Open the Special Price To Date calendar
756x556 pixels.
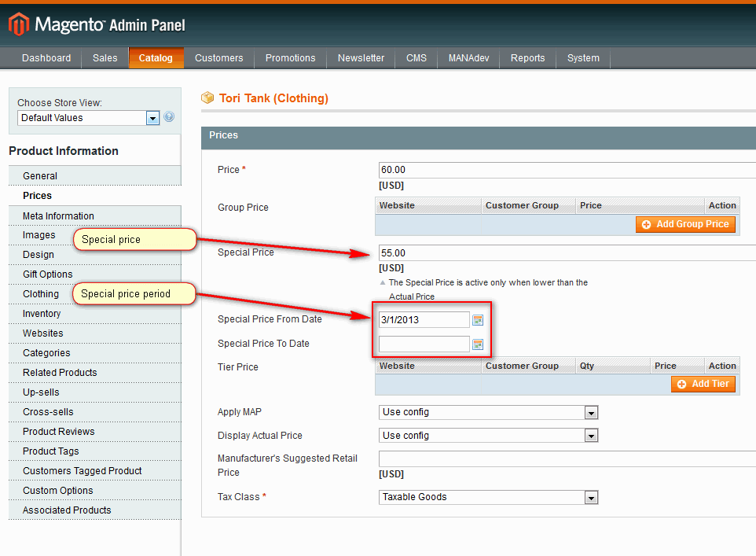[478, 344]
